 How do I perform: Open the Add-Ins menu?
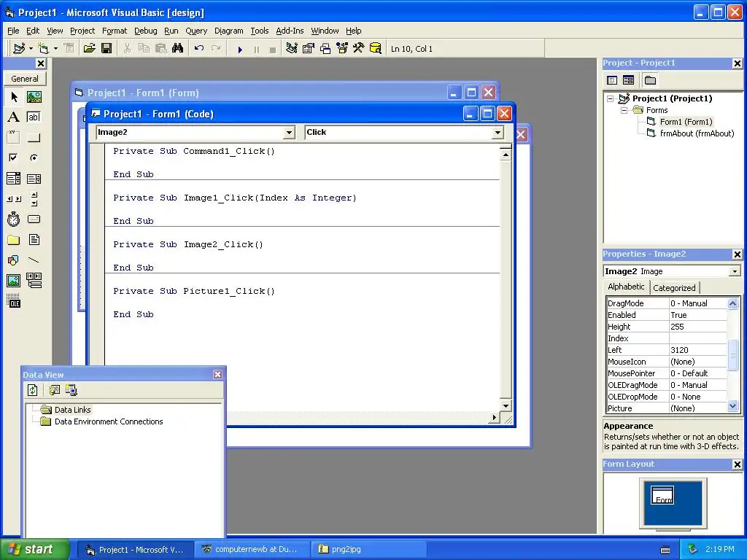[290, 31]
